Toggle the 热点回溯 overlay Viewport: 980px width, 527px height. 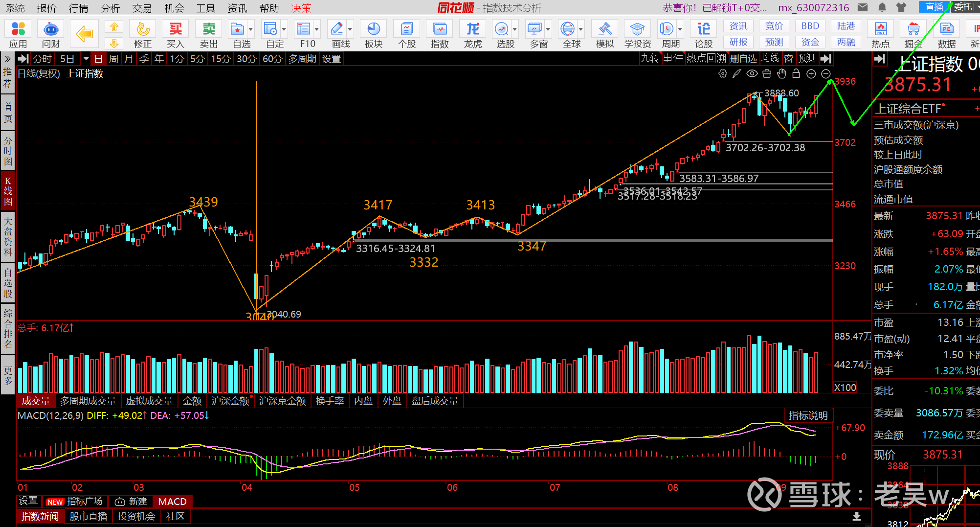click(706, 59)
